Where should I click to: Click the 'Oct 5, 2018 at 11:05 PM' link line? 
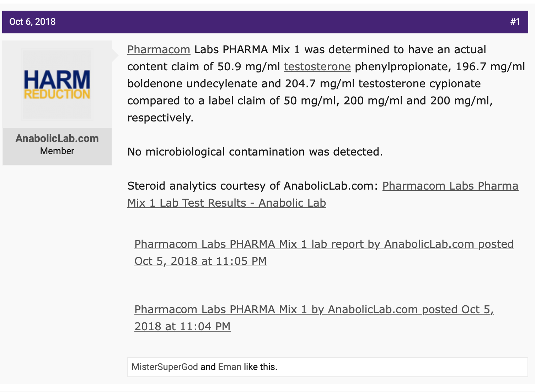[200, 261]
